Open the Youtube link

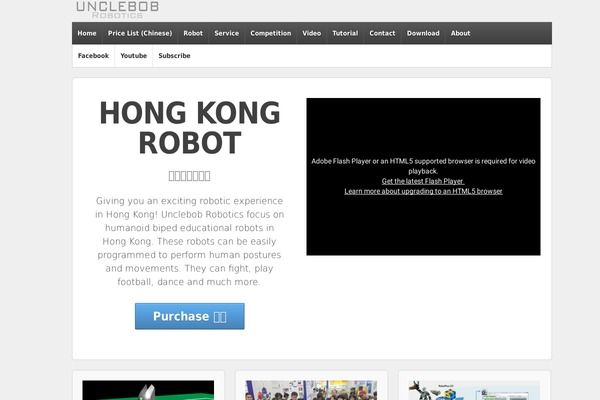point(134,56)
